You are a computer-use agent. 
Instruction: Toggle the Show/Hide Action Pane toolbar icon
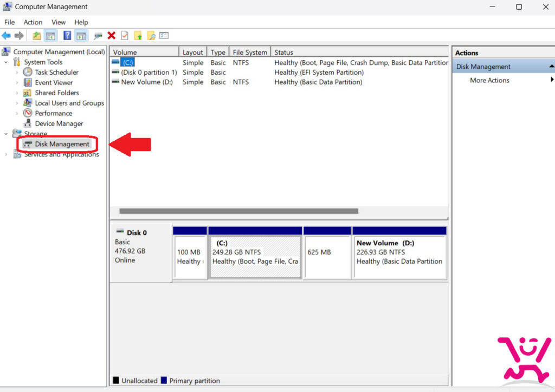tap(81, 36)
